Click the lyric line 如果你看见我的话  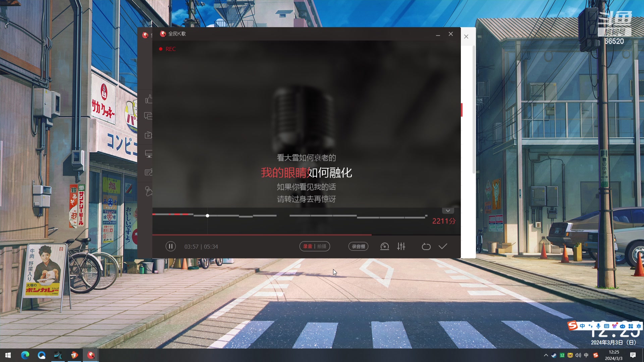coord(306,187)
